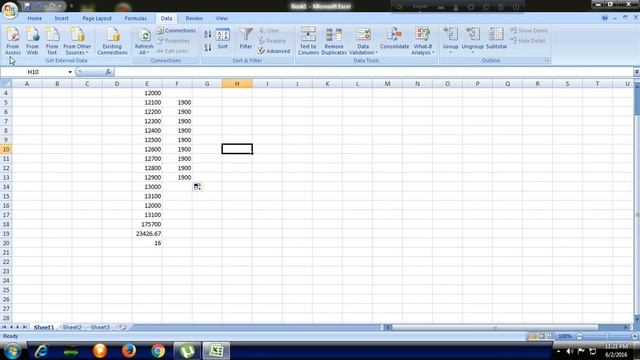Switch to Page Layout tab
Screen dimensions: 640x360
click(97, 18)
